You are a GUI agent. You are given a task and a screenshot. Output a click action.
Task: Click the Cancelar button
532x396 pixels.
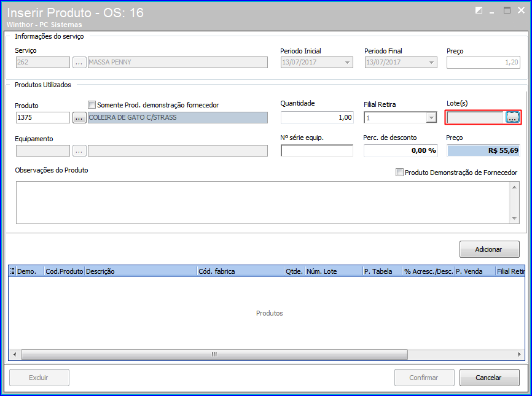tap(489, 378)
